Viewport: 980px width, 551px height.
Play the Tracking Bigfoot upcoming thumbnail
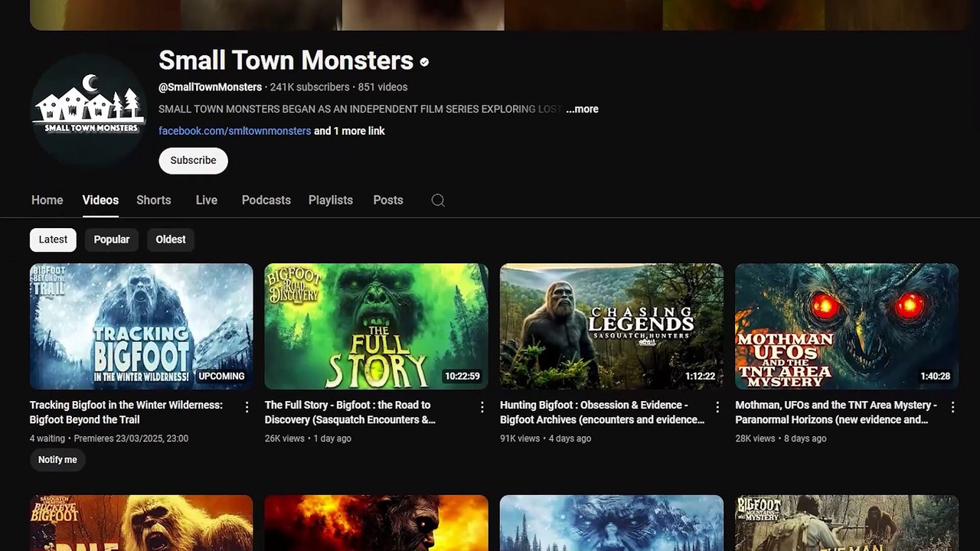pyautogui.click(x=142, y=327)
